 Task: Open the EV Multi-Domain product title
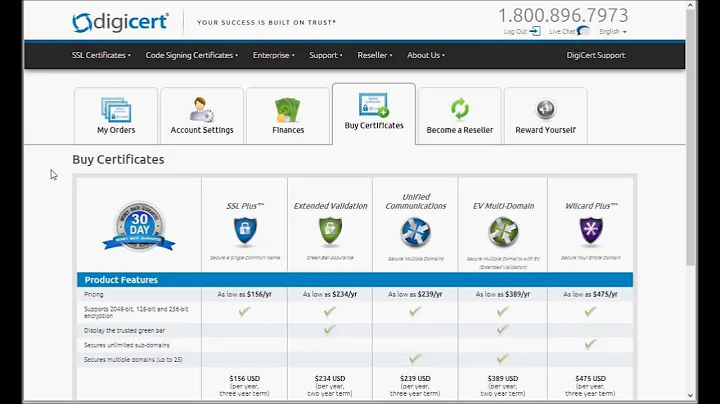503,206
